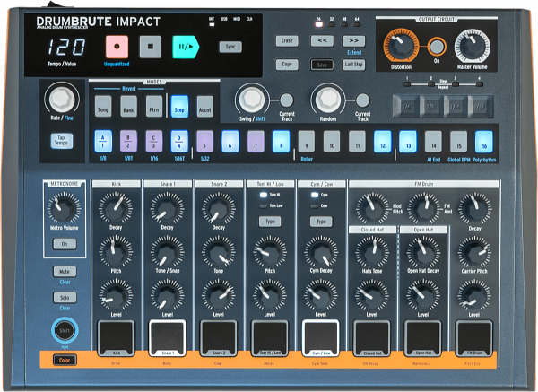Click the Rate / Fine encoder knob
This screenshot has height=392, width=538.
tap(62, 100)
